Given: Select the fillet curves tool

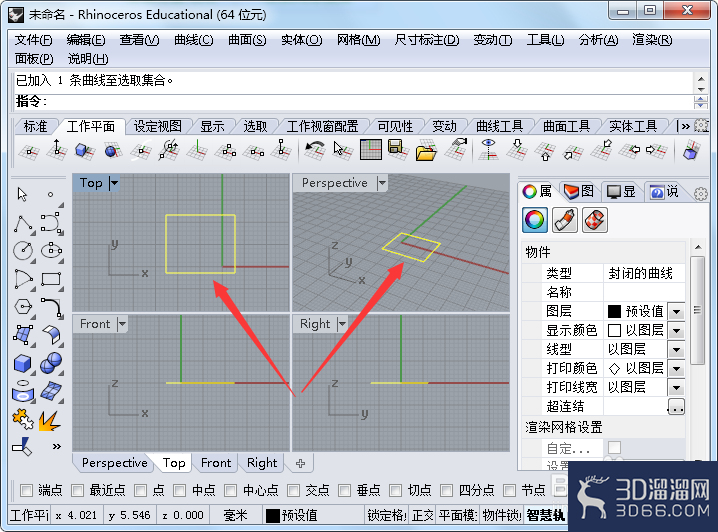Looking at the screenshot, I should pyautogui.click(x=51, y=307).
